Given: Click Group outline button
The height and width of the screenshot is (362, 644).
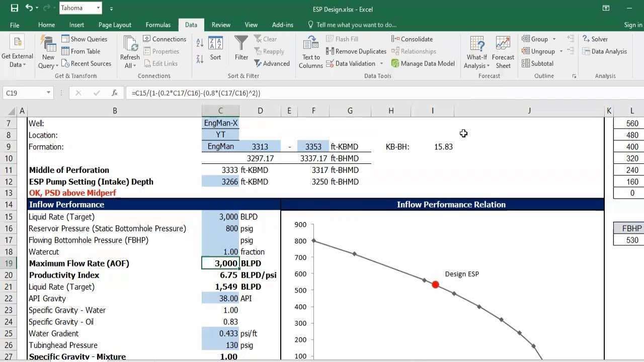Looking at the screenshot, I should point(535,39).
